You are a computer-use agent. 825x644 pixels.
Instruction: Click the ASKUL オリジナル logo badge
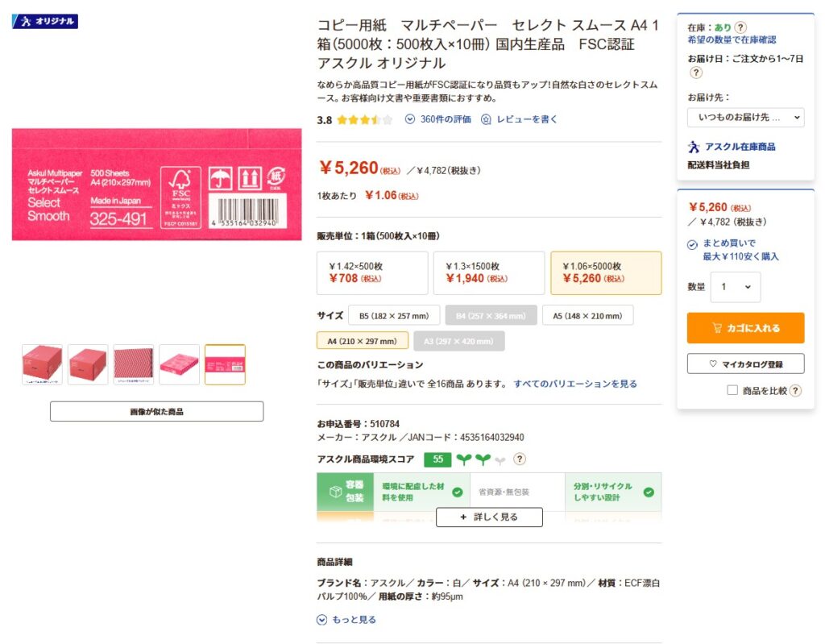click(45, 21)
